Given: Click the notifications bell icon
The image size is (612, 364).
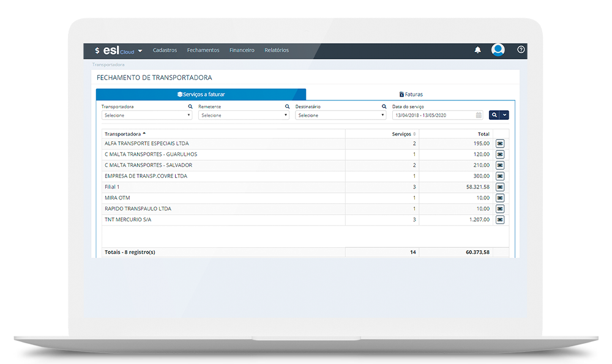Looking at the screenshot, I should pyautogui.click(x=478, y=50).
